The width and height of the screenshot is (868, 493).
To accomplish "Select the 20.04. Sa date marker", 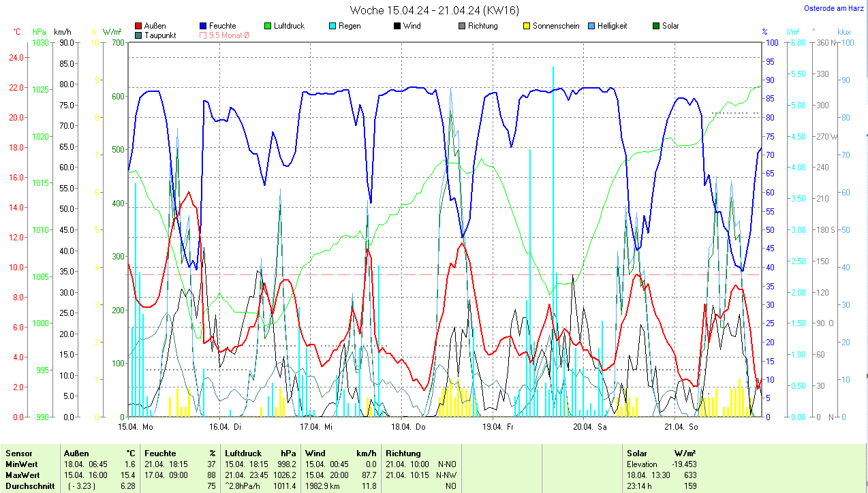I will coord(589,427).
